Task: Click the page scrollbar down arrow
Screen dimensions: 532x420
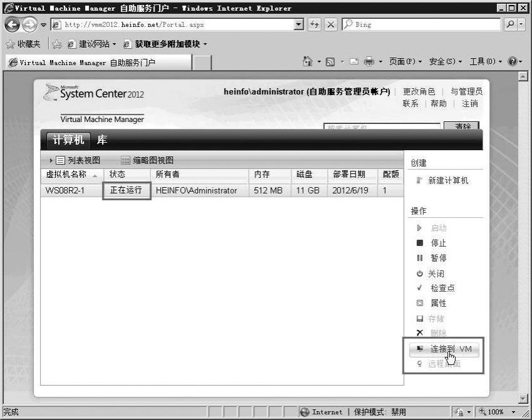Action: click(x=523, y=398)
